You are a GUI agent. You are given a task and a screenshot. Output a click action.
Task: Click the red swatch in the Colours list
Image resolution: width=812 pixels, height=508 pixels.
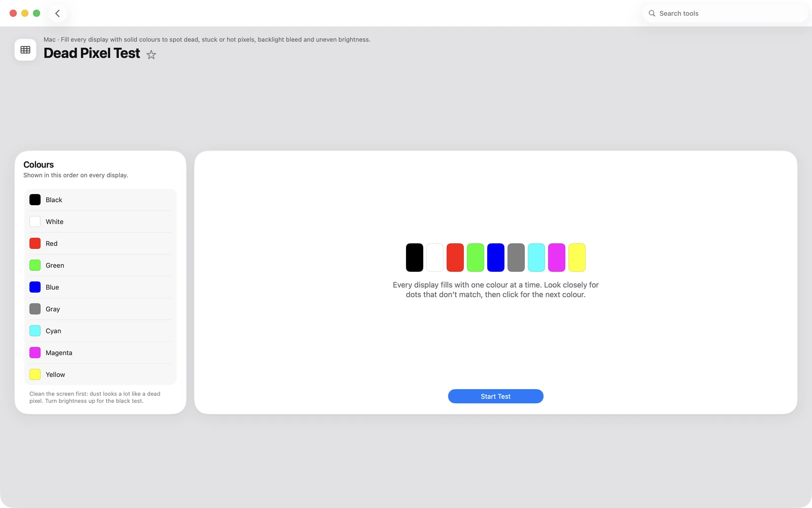(35, 243)
